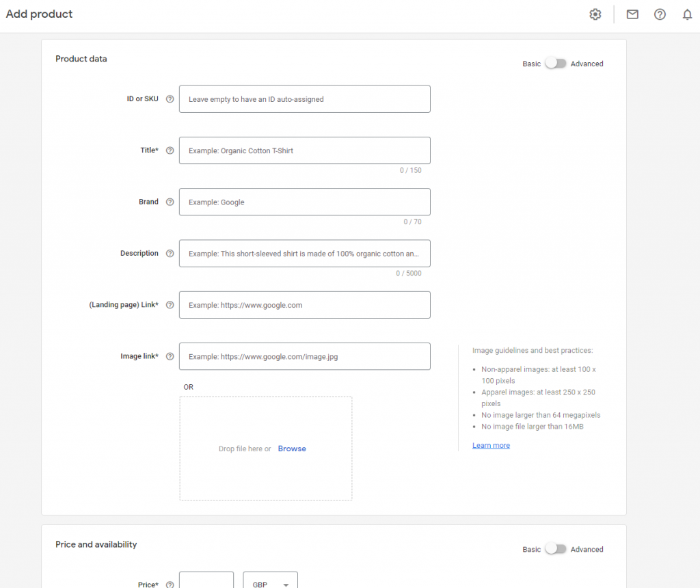
Task: Click the image file drop zone
Action: pos(266,449)
